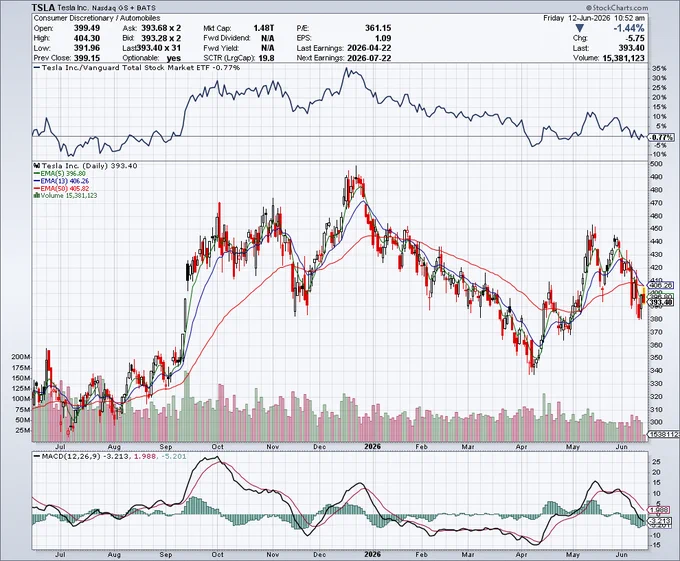Click the down-triangle change indicator beside -1.44%
Image resolution: width=680 pixels, height=561 pixels.
(x=580, y=28)
